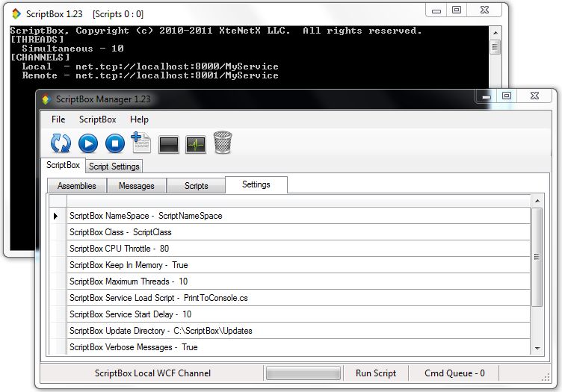Click the settings list scrollbar thumb
Image resolution: width=562 pixels, height=392 pixels.
(x=537, y=257)
